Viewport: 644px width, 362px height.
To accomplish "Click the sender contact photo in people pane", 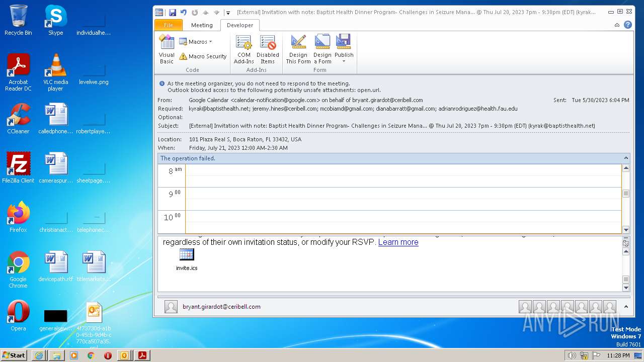I will [171, 307].
